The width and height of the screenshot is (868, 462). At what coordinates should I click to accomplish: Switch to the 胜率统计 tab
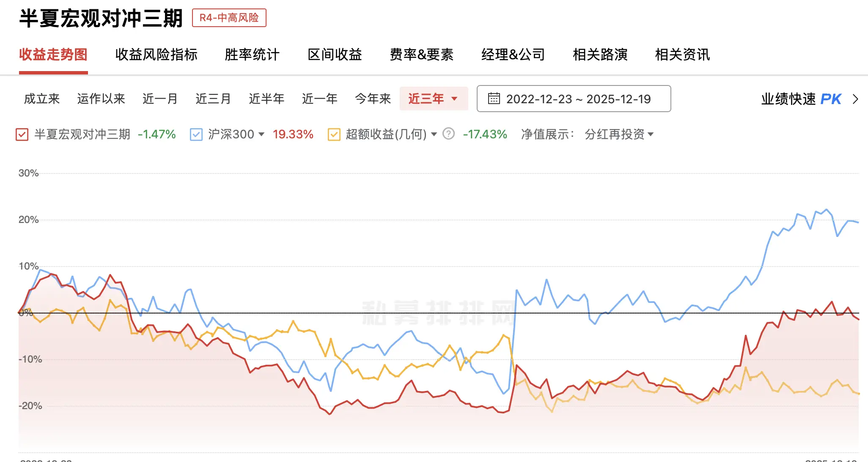click(x=252, y=55)
